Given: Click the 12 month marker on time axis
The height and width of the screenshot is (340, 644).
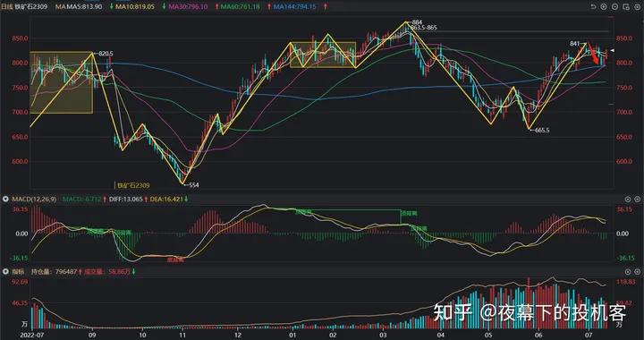Looking at the screenshot, I should tap(238, 335).
